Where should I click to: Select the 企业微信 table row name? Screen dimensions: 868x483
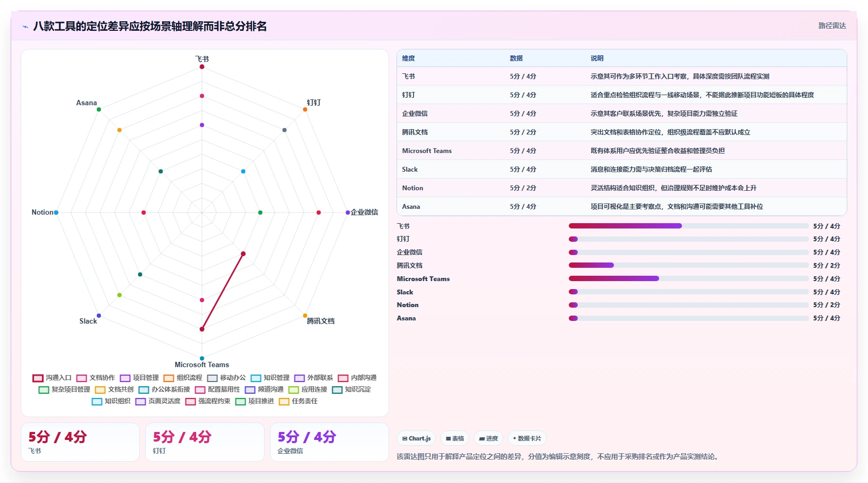click(415, 114)
